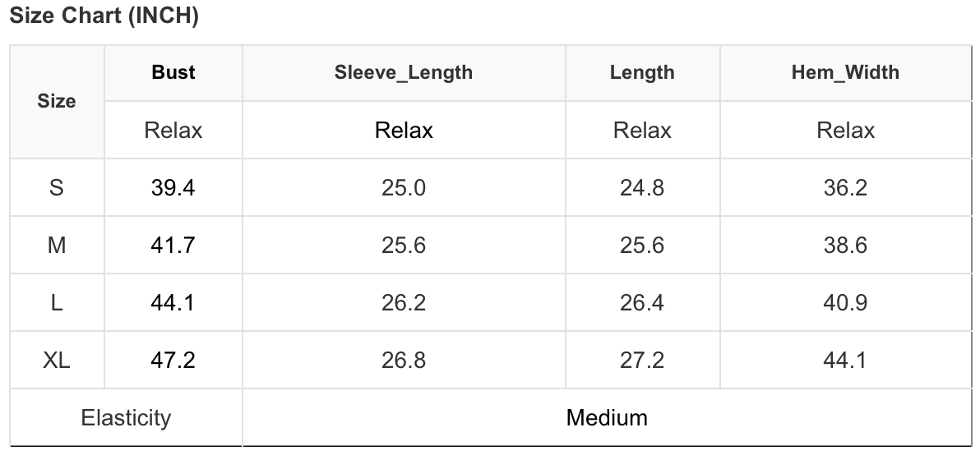Click bust value 41.7 for size M
Screen dimensions: 980x455
point(173,246)
